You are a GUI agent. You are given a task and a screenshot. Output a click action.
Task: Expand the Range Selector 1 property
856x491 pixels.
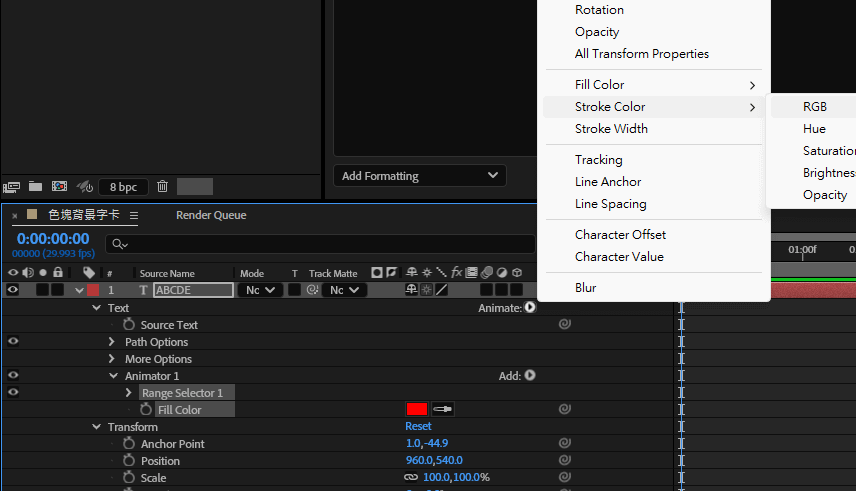click(x=129, y=393)
